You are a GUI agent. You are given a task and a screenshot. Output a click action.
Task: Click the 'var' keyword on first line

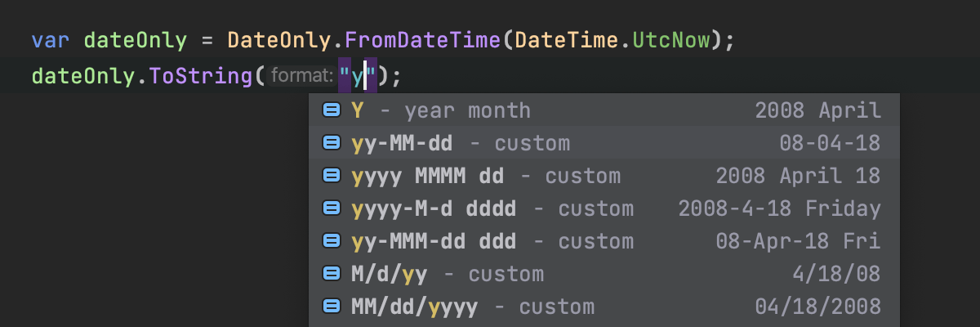(x=51, y=40)
